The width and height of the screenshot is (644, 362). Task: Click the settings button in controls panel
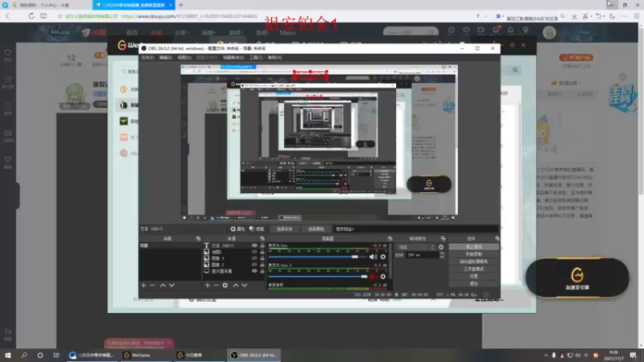473,276
